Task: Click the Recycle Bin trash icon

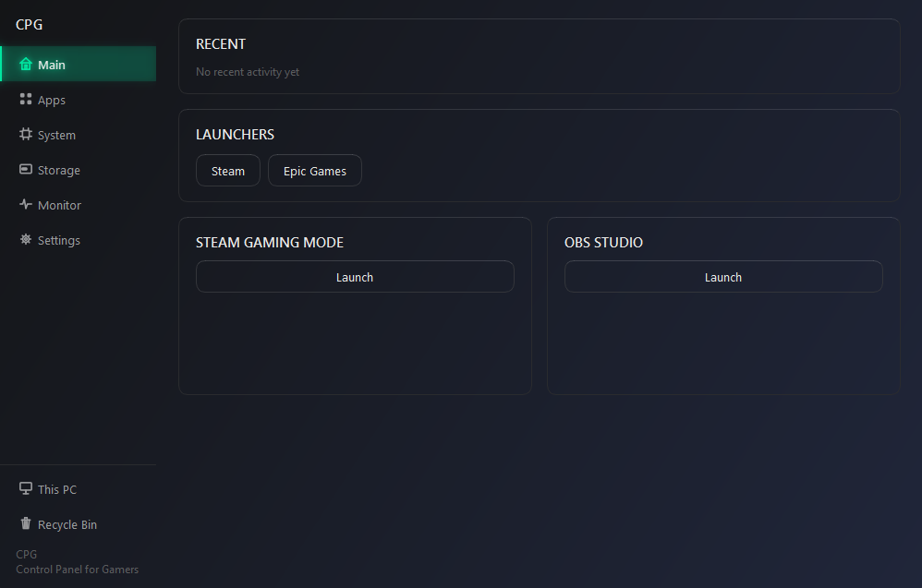Action: (x=26, y=523)
